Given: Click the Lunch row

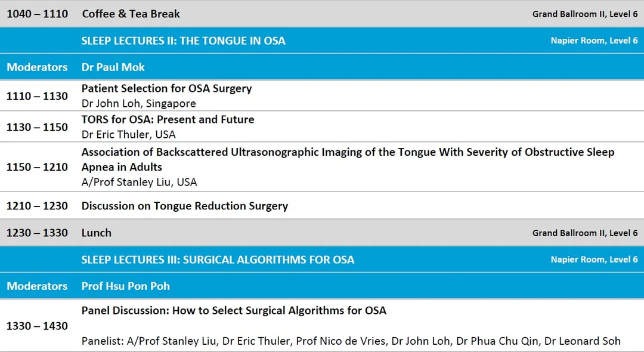Looking at the screenshot, I should [x=322, y=233].
